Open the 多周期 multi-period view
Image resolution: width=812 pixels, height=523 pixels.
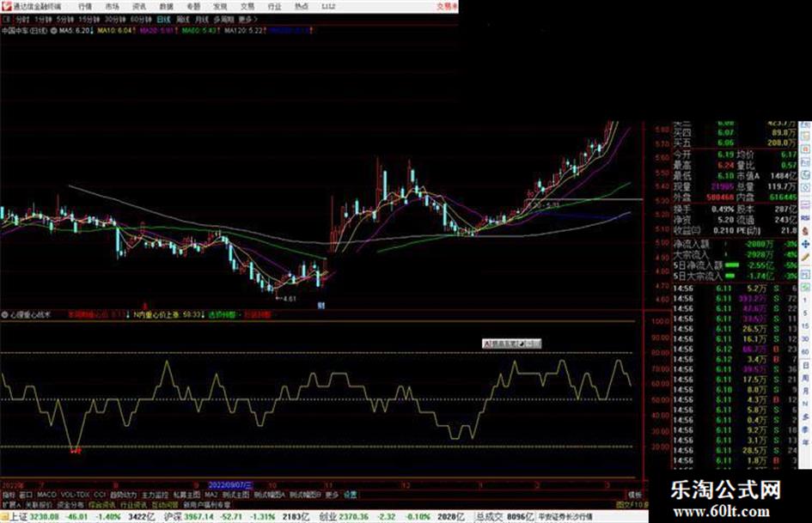[223, 19]
